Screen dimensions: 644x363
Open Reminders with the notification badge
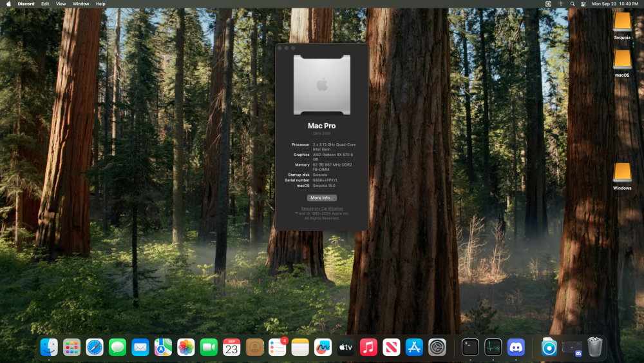click(x=278, y=348)
